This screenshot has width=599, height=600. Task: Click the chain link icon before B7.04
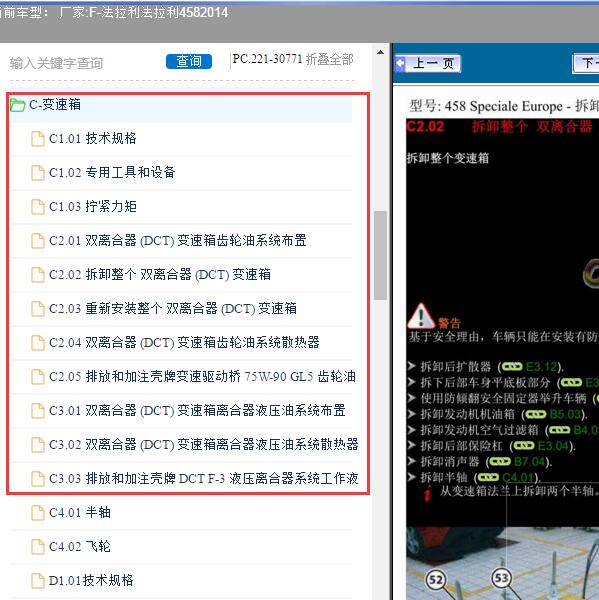pos(500,462)
